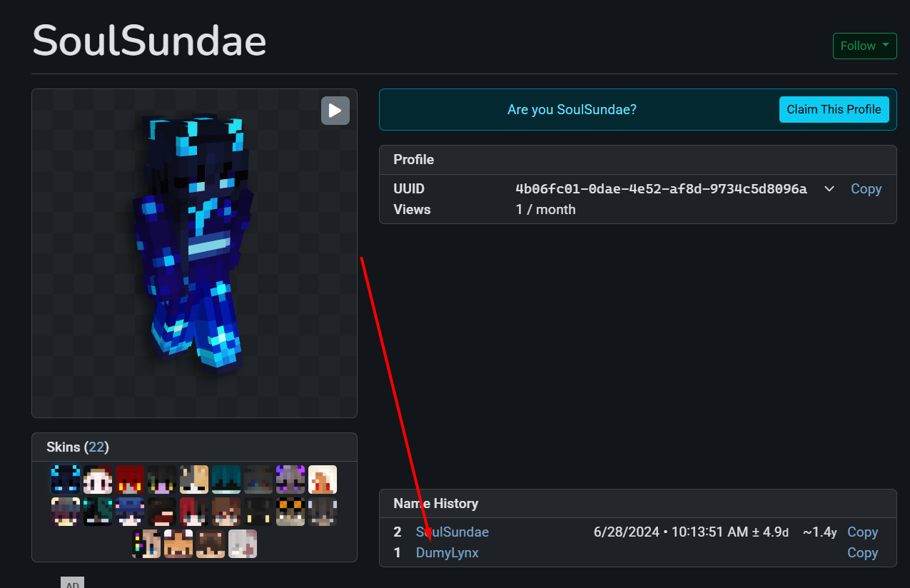Screen dimensions: 910x588
Task: Select the dark blue cyan-horned skin
Action: coord(66,480)
